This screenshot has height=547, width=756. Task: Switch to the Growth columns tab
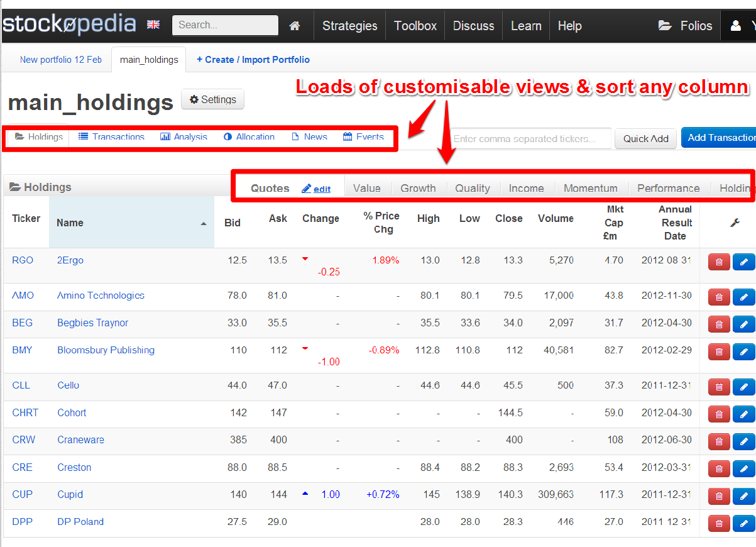pyautogui.click(x=418, y=188)
